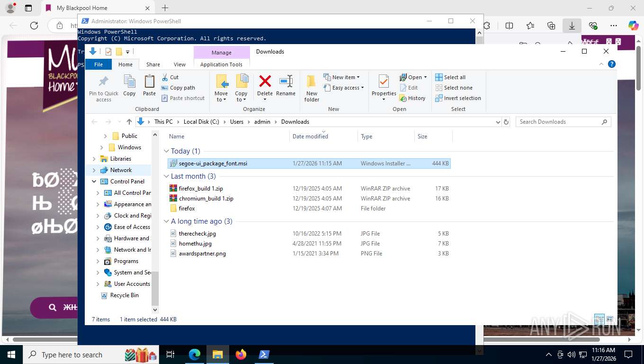Select Programs in navigation pane
The width and height of the screenshot is (644, 364).
pos(126,261)
